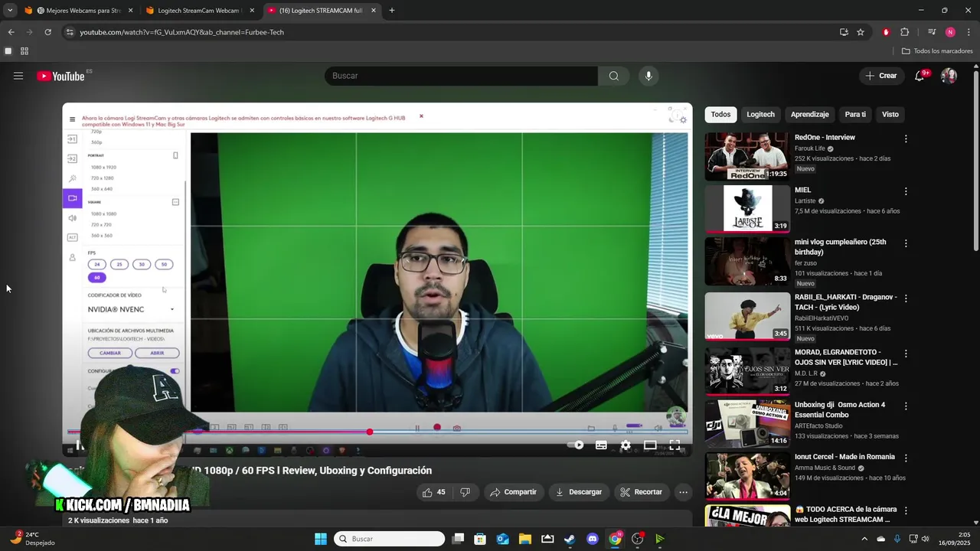Click the install/cast icon in the address bar
Screen dimensions: 980x551
[844, 32]
